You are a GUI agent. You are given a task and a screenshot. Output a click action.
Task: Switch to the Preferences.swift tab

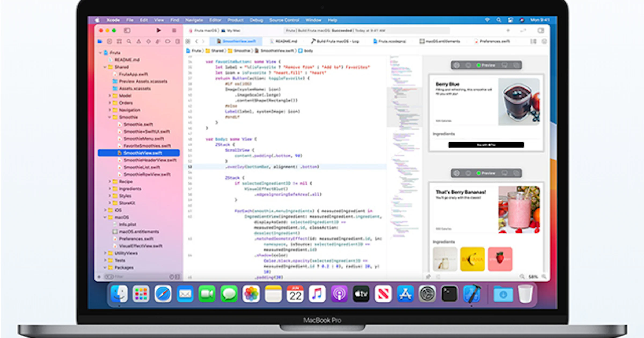[x=492, y=42]
